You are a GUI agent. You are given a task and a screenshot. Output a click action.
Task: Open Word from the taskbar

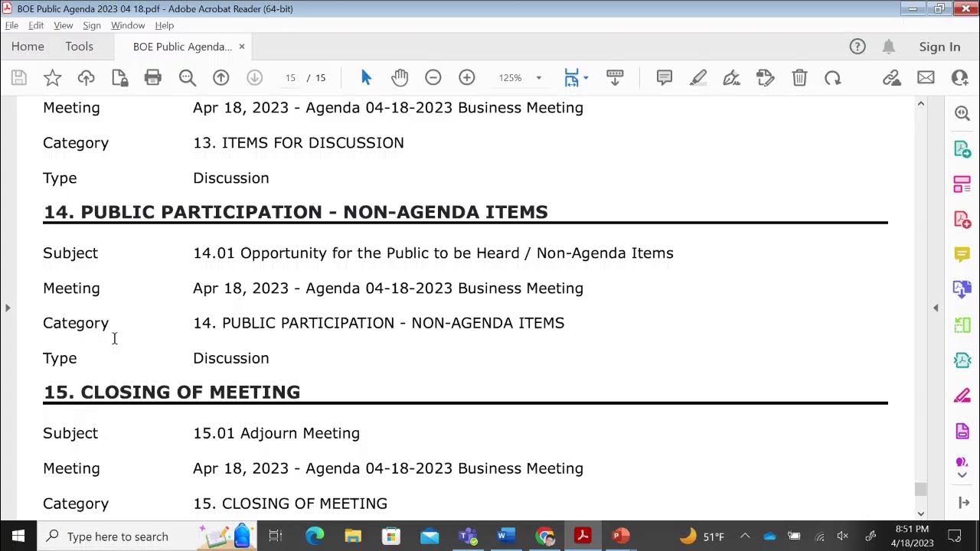(x=506, y=536)
